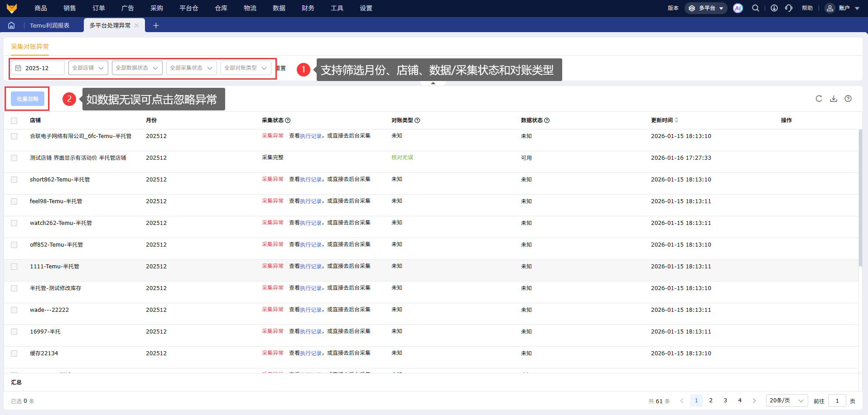
Task: Select the wade---22222 row checkbox
Action: coord(14,310)
